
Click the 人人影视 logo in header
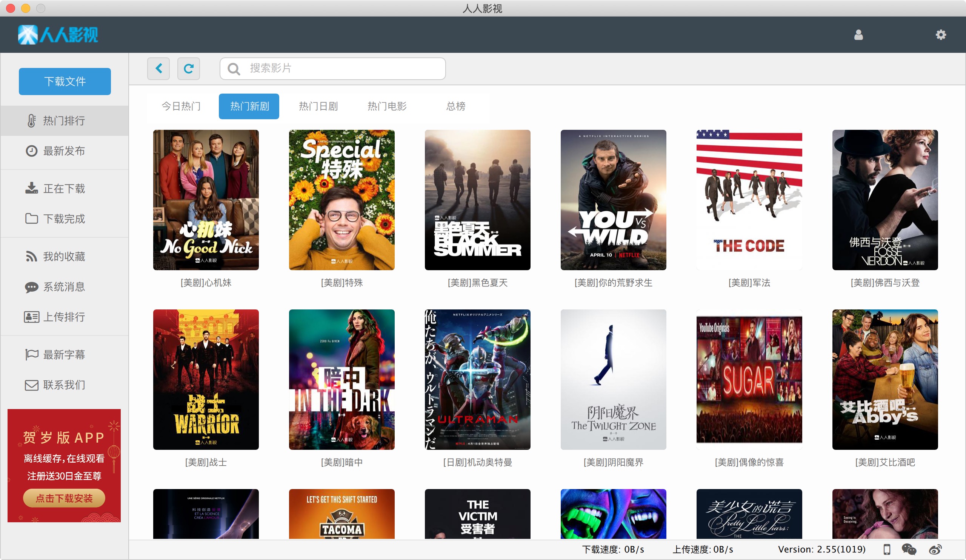coord(58,35)
